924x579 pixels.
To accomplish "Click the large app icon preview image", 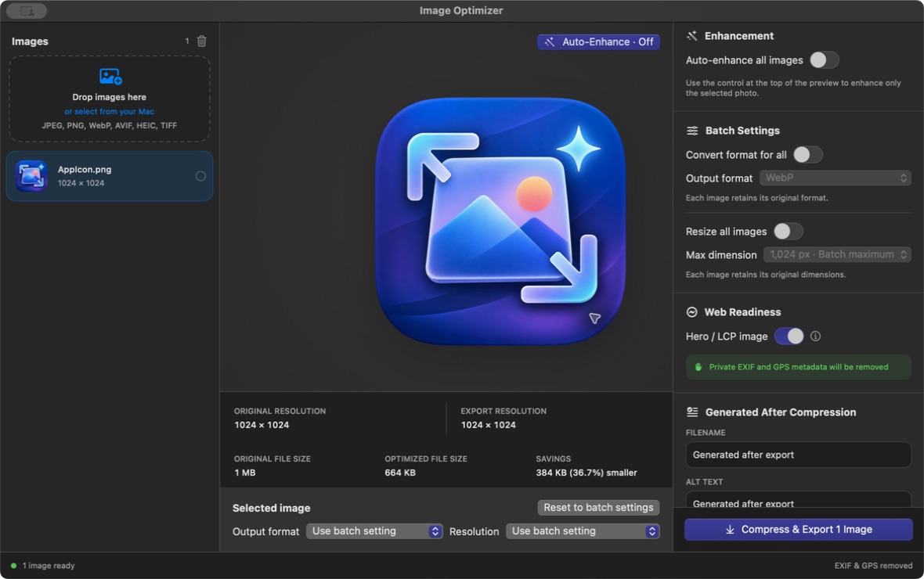I will point(500,221).
